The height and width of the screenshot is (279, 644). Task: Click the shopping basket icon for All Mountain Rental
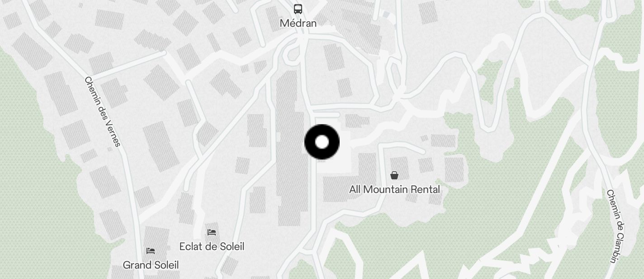click(394, 175)
